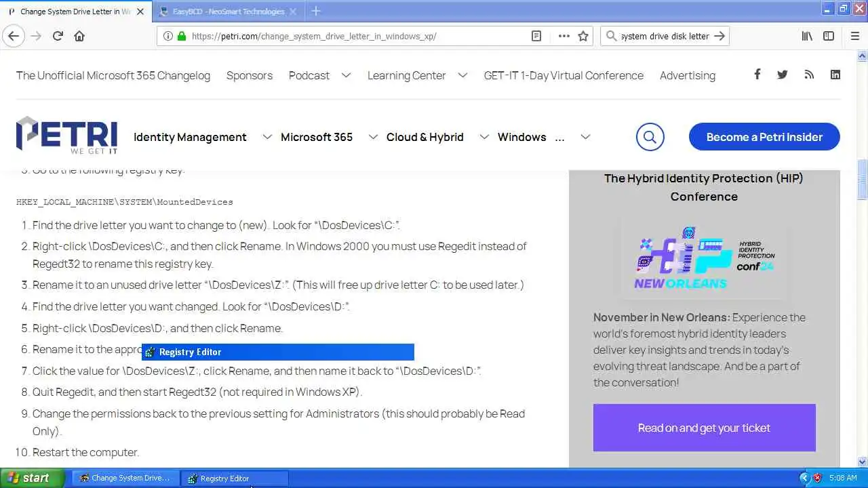
Task: Show the sidebars toggle icon
Action: [829, 36]
